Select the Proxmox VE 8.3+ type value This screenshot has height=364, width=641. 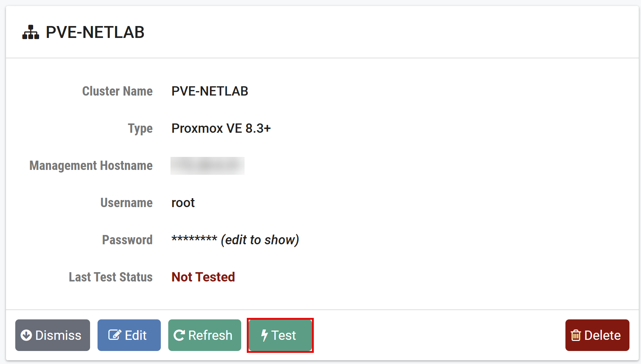tap(221, 128)
